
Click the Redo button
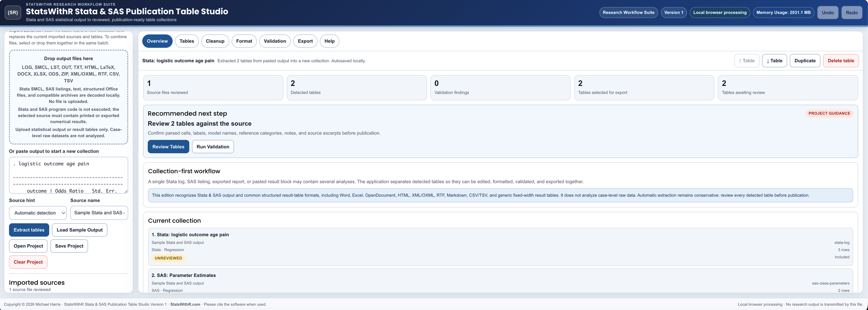(852, 12)
